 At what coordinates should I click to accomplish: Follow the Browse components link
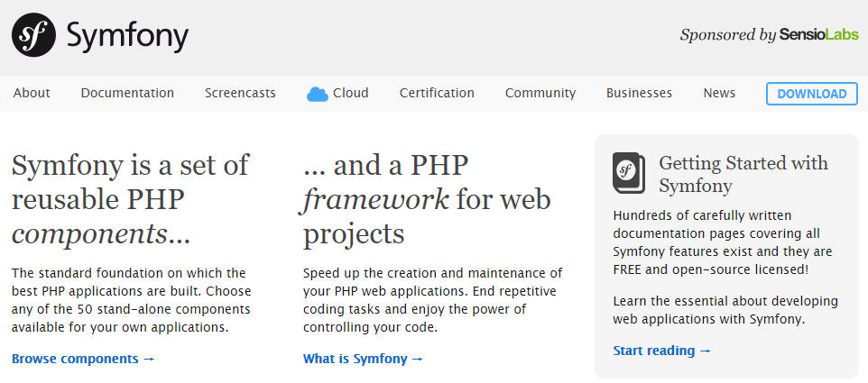[x=83, y=359]
